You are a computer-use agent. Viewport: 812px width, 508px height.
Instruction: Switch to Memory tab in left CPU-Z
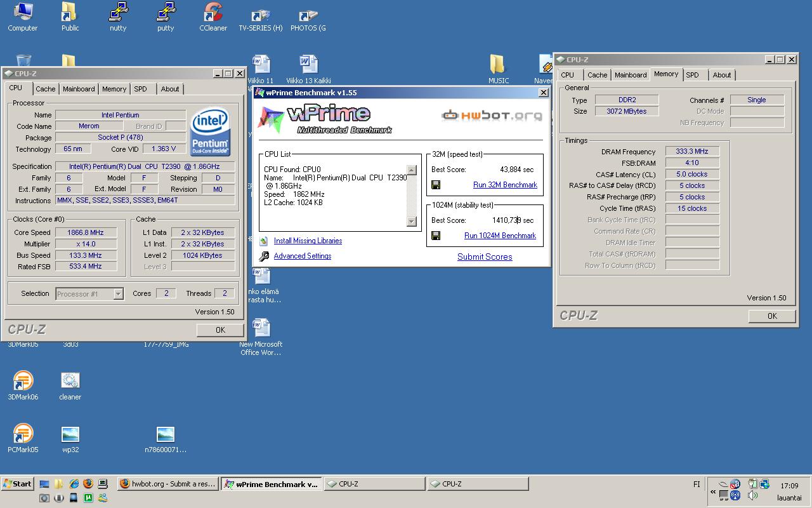[x=114, y=89]
